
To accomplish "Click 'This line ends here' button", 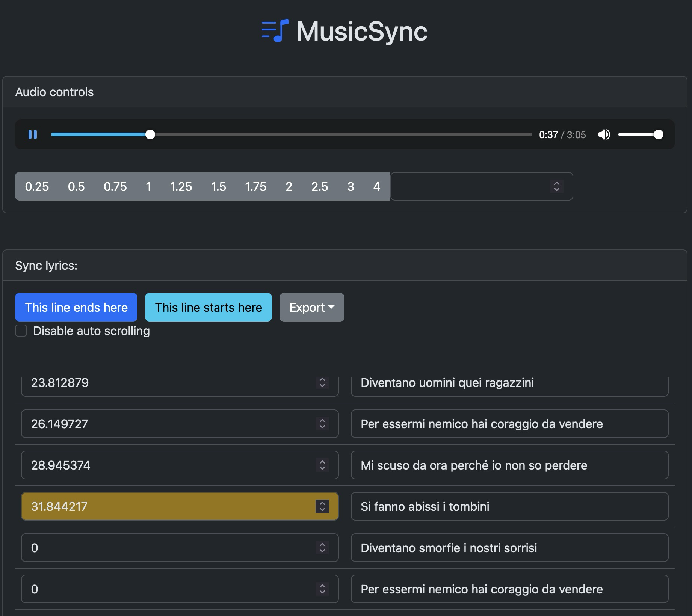I will click(76, 307).
